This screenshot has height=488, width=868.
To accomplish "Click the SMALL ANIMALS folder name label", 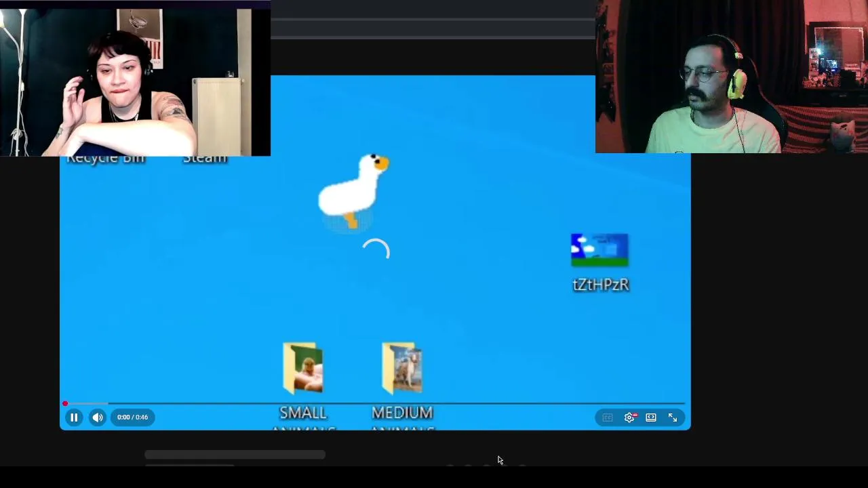I will [303, 418].
